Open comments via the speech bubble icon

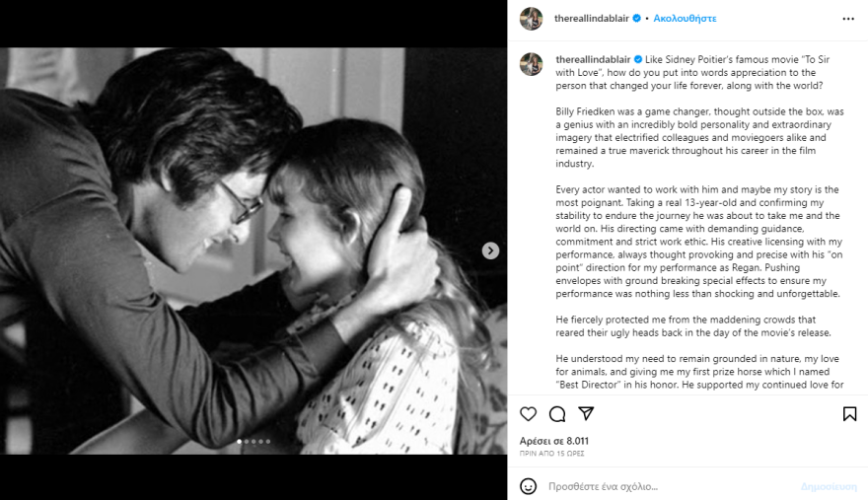(557, 414)
